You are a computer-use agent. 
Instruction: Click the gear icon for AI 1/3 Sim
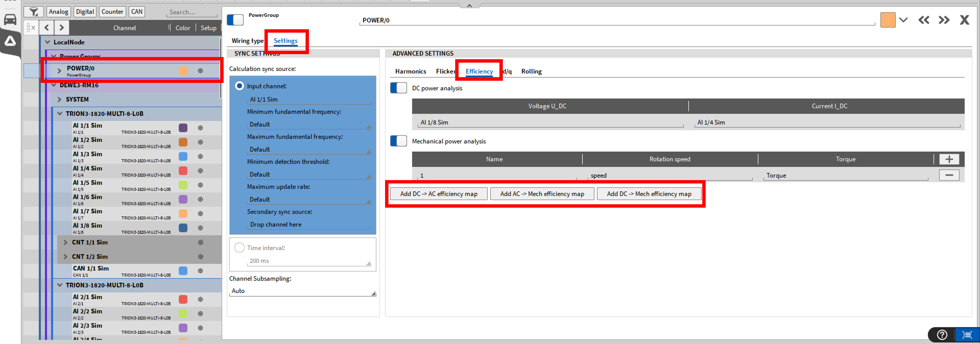[x=200, y=156]
